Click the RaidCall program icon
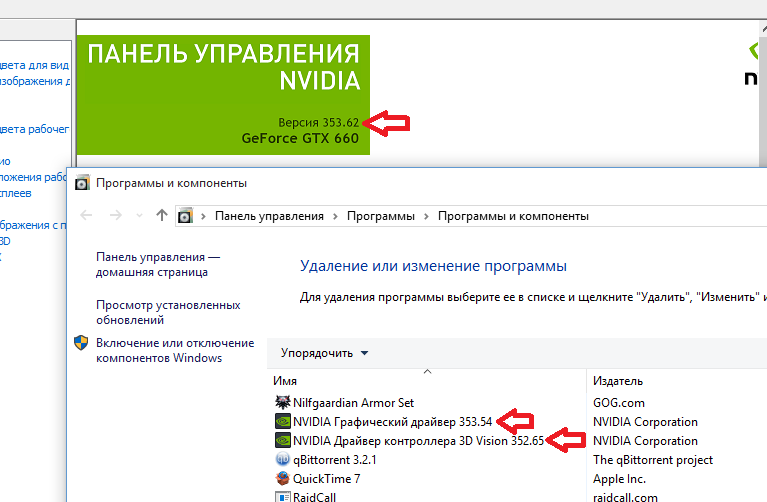 [283, 497]
